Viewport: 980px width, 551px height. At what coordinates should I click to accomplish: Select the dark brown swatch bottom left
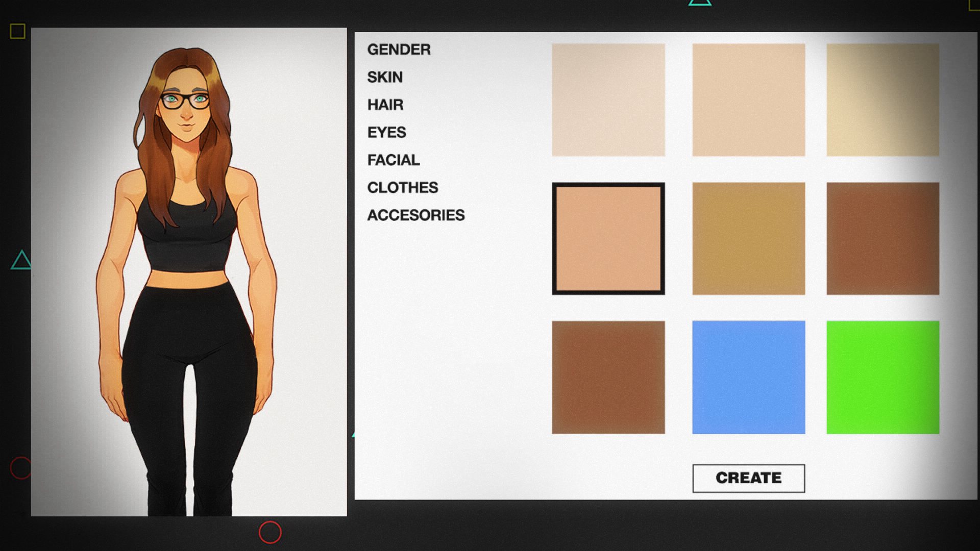[x=609, y=376]
